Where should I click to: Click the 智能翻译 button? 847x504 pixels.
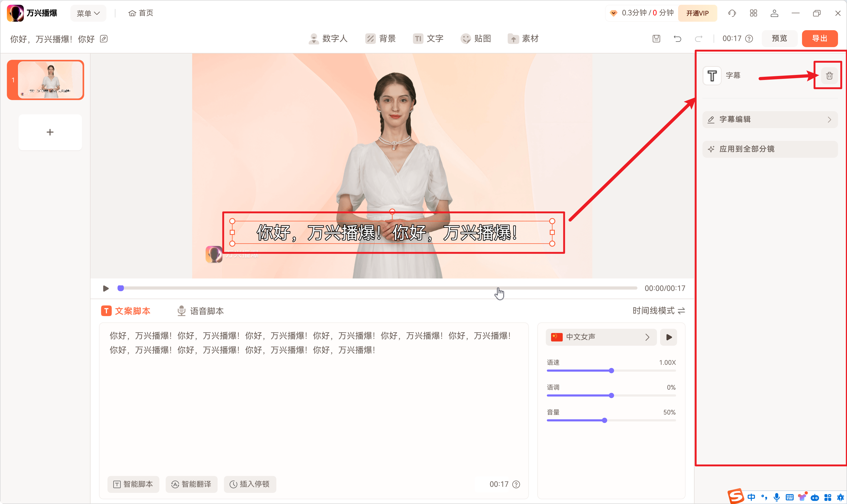pyautogui.click(x=191, y=484)
